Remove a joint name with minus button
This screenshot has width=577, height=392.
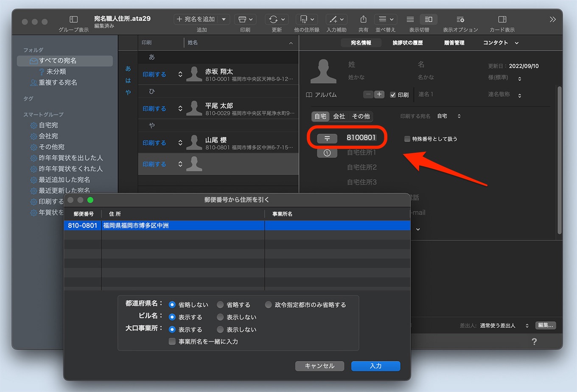tap(368, 95)
